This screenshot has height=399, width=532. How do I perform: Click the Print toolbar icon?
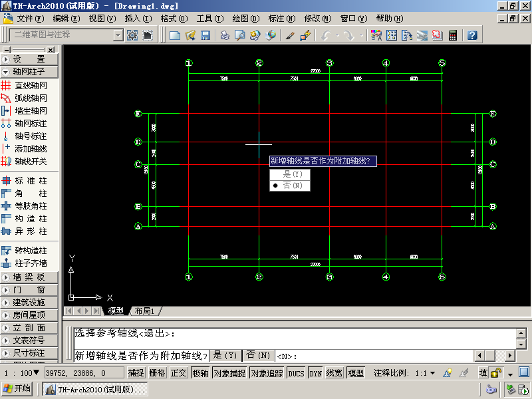(225, 35)
